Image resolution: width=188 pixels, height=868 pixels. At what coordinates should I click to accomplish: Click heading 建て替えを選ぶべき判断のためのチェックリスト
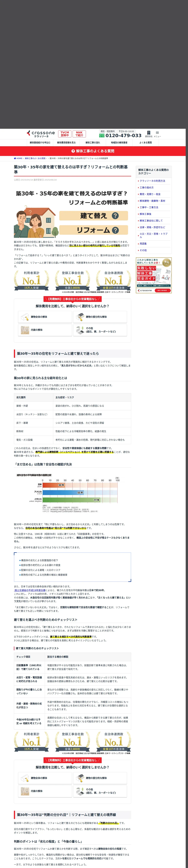(46, 620)
